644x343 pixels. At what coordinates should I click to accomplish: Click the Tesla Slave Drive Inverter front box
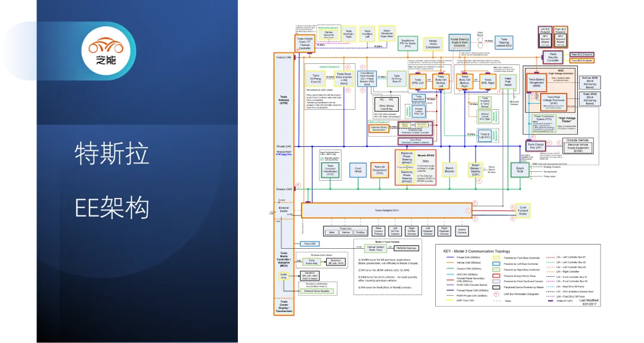point(344,79)
